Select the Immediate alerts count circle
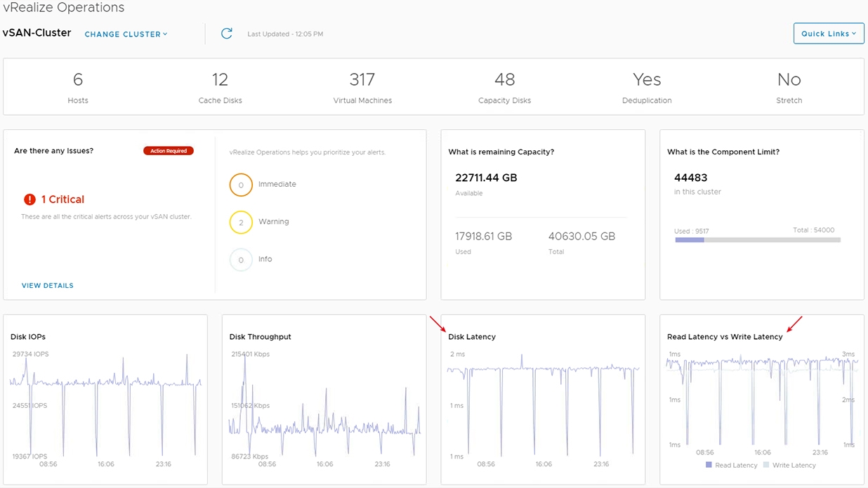The image size is (868, 488). tap(241, 185)
